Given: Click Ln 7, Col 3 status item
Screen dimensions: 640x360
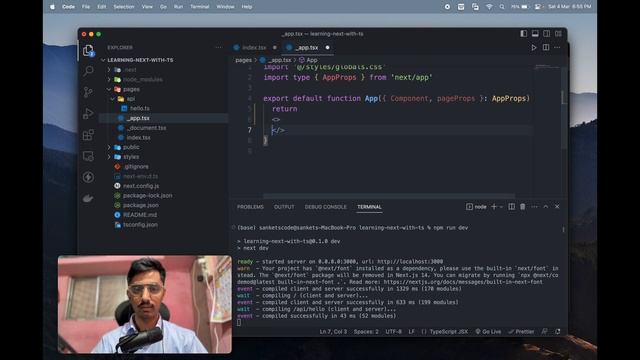Looking at the screenshot, I should coord(333,332).
